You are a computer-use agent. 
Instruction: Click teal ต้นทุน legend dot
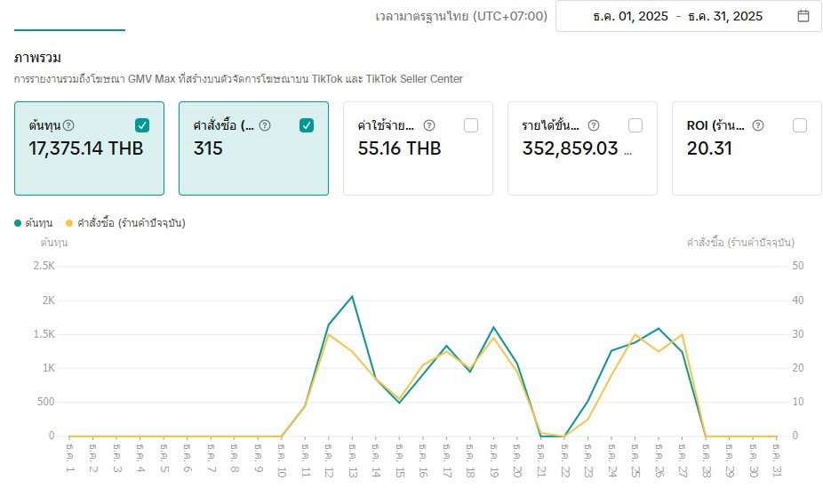coord(18,222)
